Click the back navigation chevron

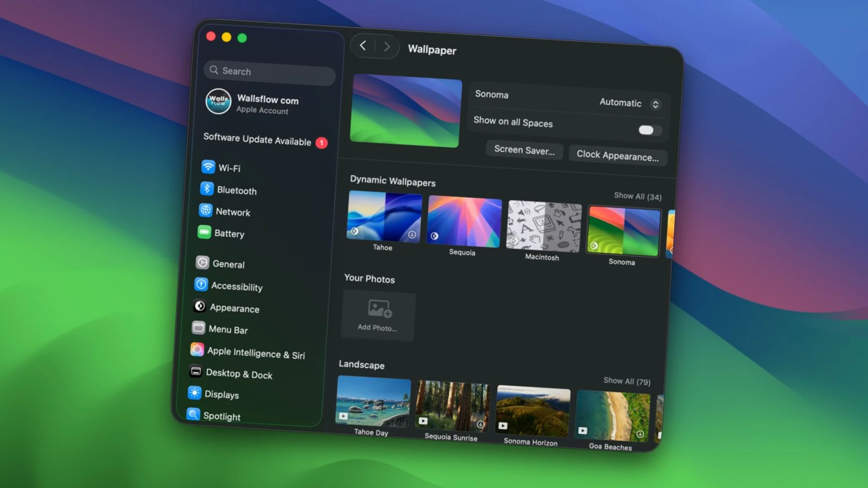[x=363, y=46]
